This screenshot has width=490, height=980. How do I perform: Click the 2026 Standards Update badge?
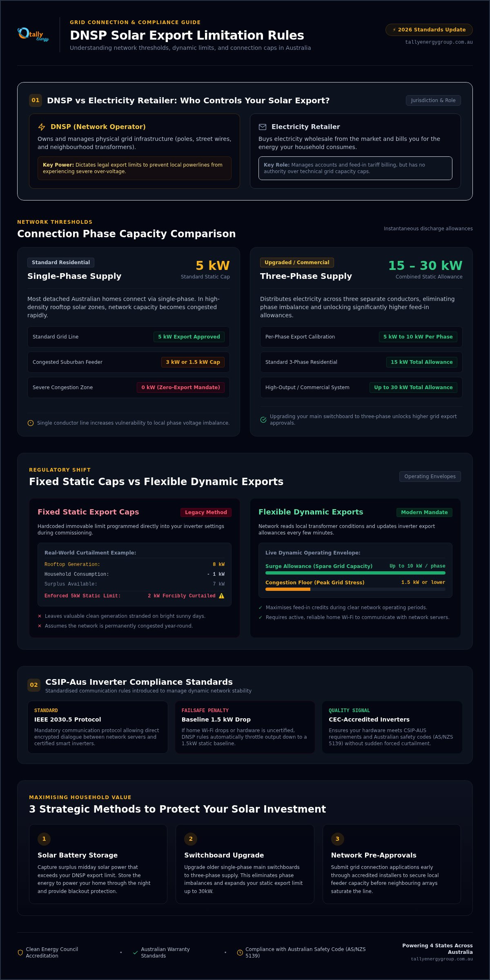pos(429,30)
